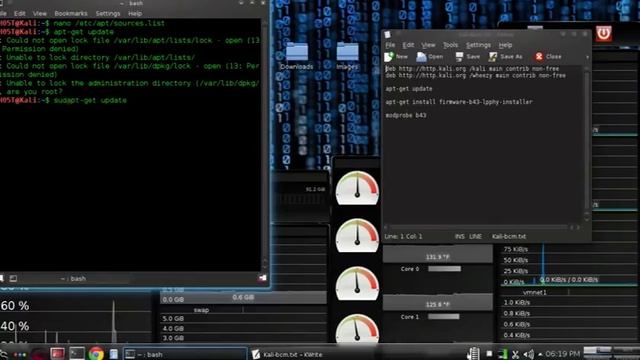Click the 'modprobe b43' line in KWrite
640x360 pixels.
point(406,116)
